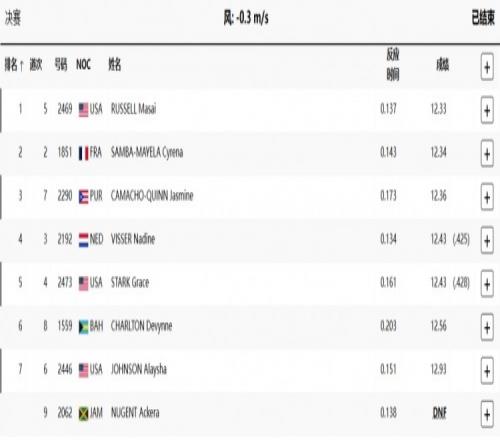Expand STARK Grace result details
Image resolution: width=500 pixels, height=440 pixels.
[487, 284]
